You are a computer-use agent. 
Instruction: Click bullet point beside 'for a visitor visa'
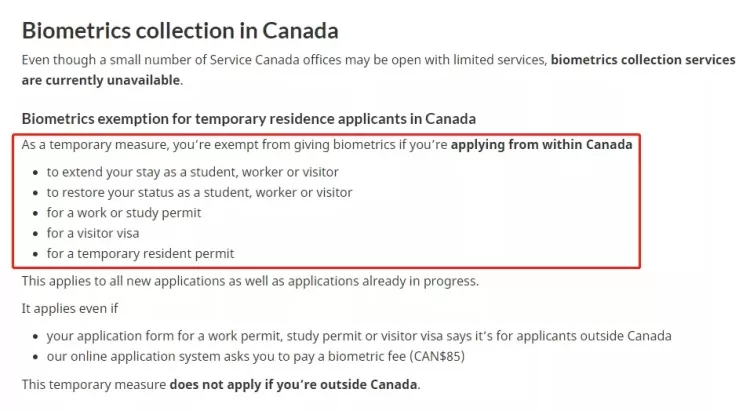(35, 234)
